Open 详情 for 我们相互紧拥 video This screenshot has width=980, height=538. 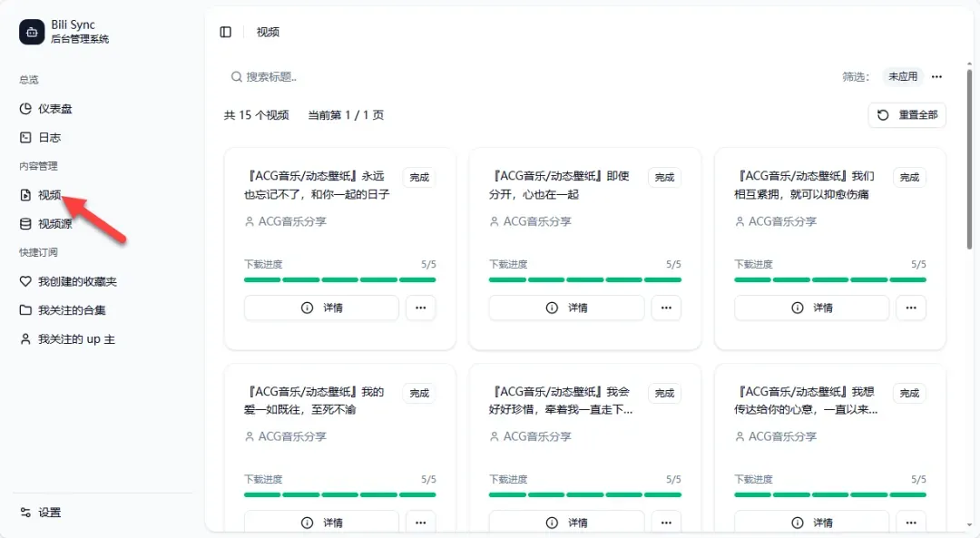click(x=811, y=308)
